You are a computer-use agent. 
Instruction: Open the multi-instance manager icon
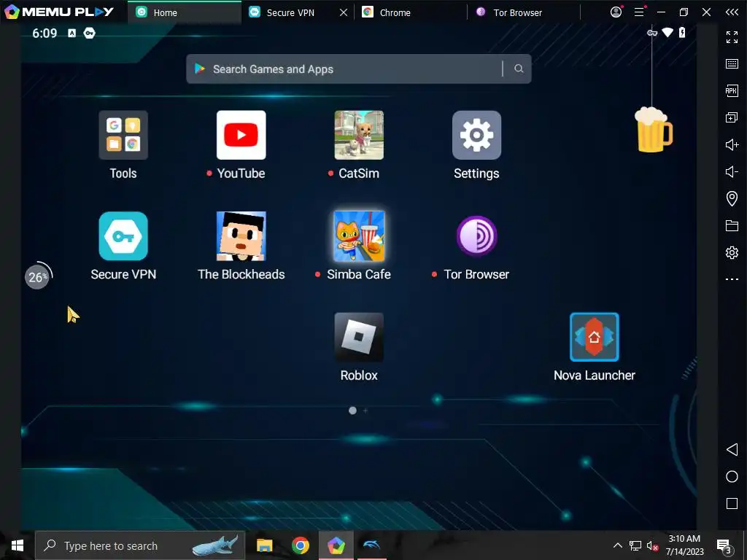(732, 117)
